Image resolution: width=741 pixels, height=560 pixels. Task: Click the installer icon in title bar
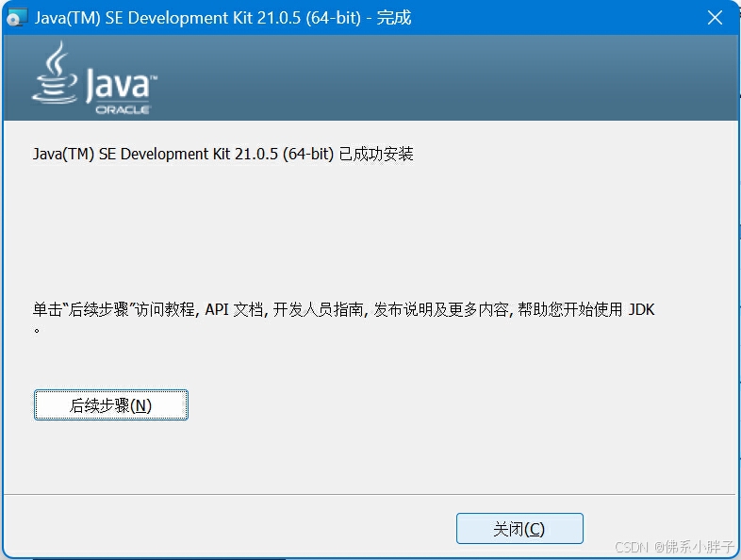tap(17, 18)
